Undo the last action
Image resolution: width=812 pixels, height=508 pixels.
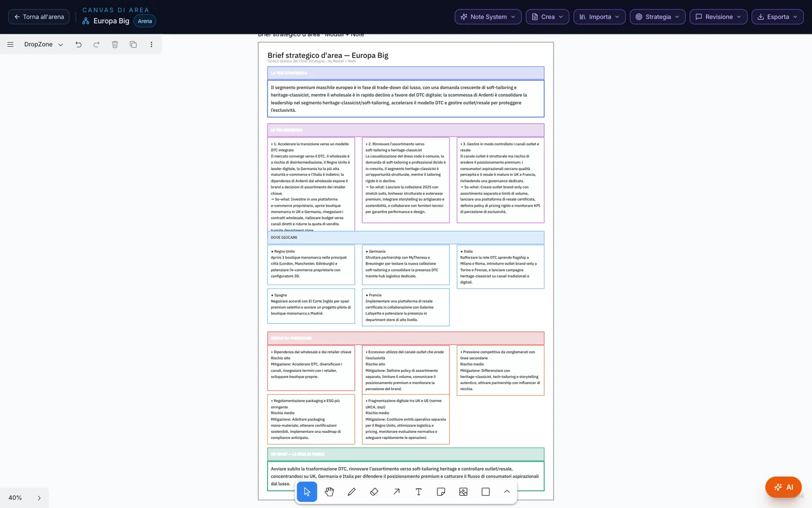point(79,45)
